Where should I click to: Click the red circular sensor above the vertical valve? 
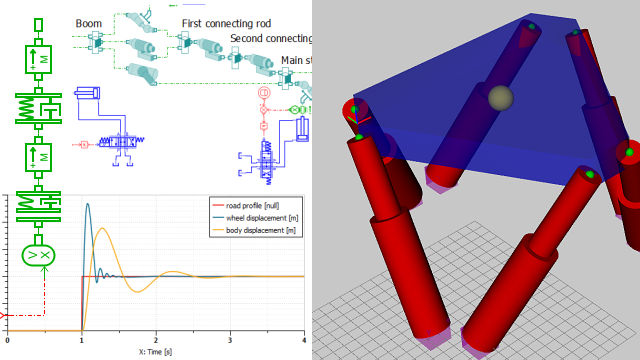point(264,93)
